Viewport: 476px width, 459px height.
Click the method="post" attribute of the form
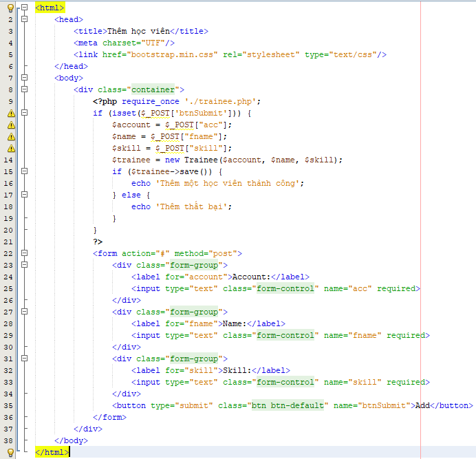[206, 254]
